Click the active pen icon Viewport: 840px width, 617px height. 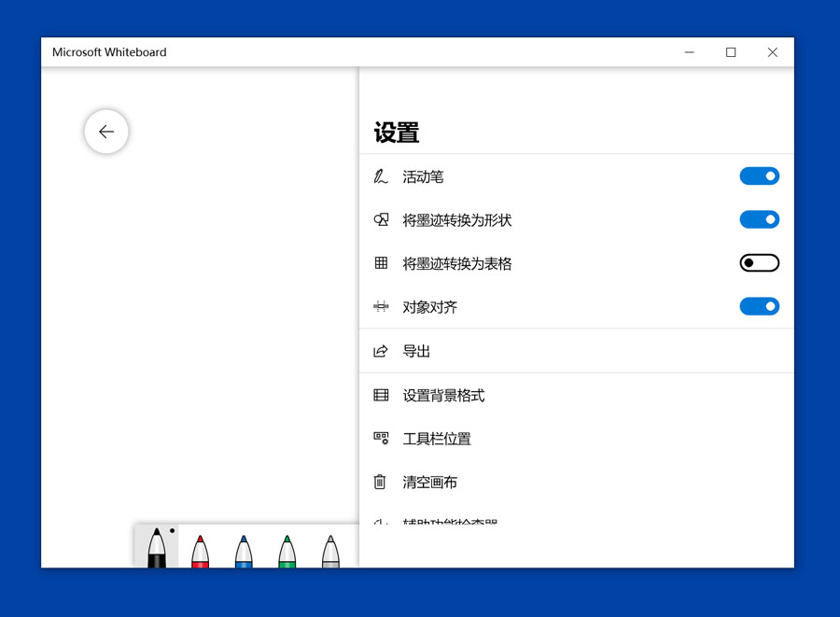[x=381, y=176]
